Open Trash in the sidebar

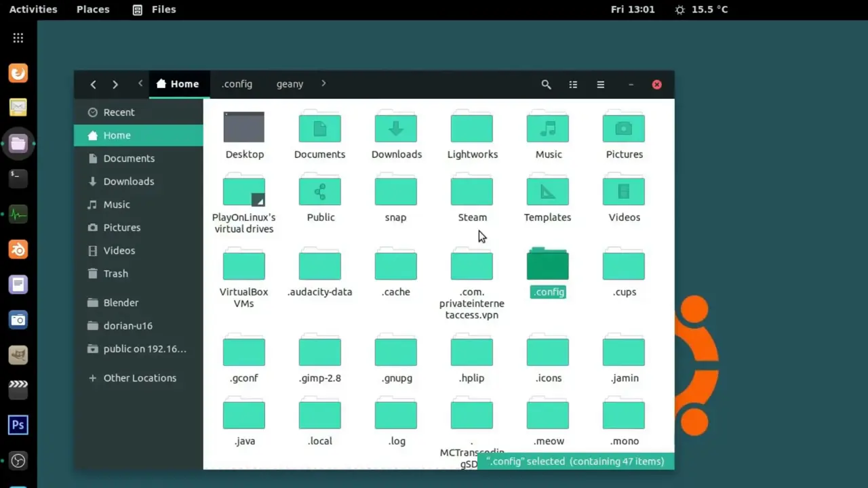pyautogui.click(x=138, y=274)
